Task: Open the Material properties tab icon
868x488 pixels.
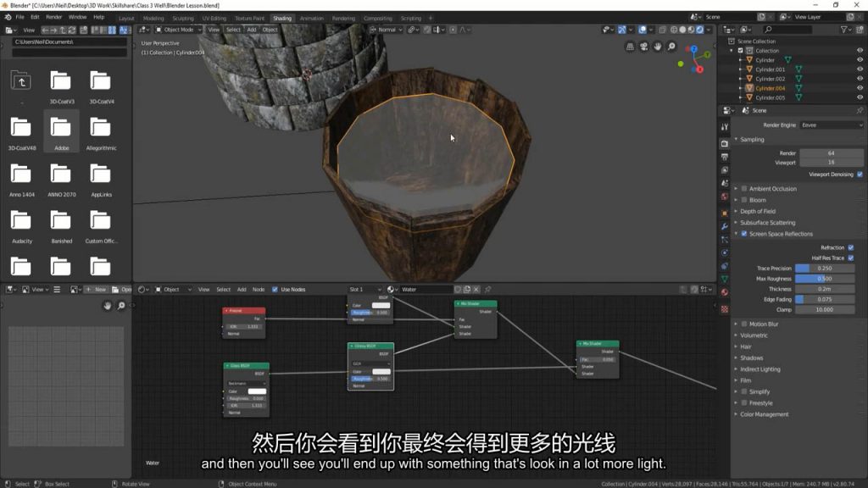Action: click(725, 292)
